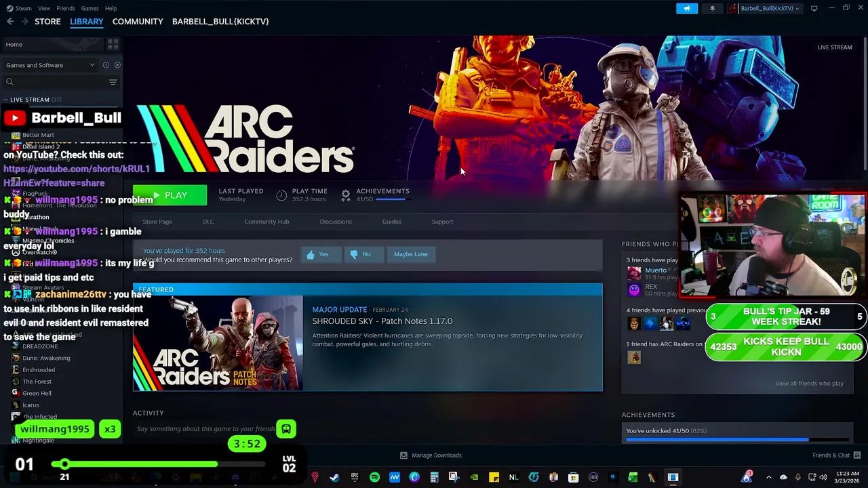Image resolution: width=868 pixels, height=488 pixels.
Task: Open the Manage Downloads link
Action: [x=431, y=455]
